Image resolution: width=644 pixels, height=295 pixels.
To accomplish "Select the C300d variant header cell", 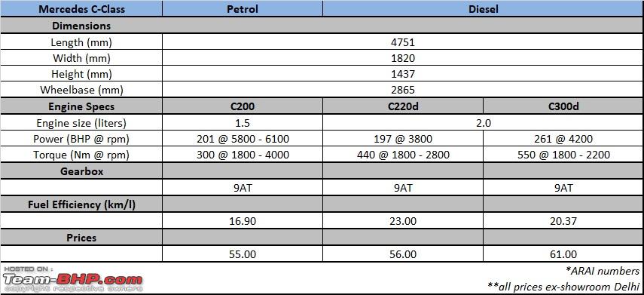I will [x=563, y=106].
